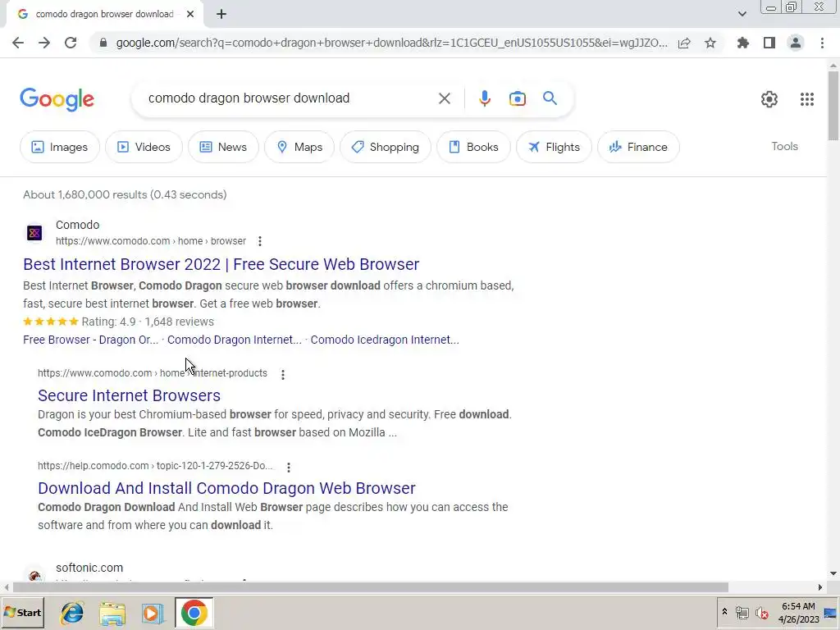Click the blue magnifier search icon
The image size is (840, 630).
(550, 98)
